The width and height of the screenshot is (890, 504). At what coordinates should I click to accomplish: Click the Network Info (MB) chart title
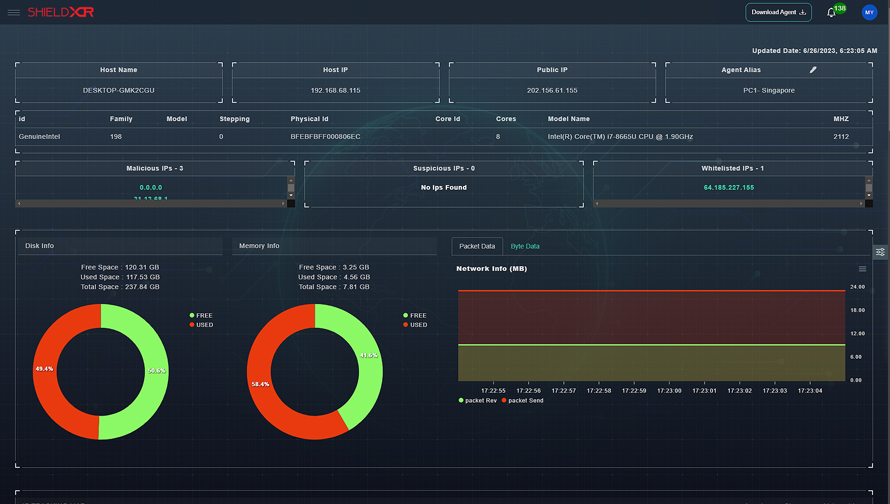coord(492,269)
